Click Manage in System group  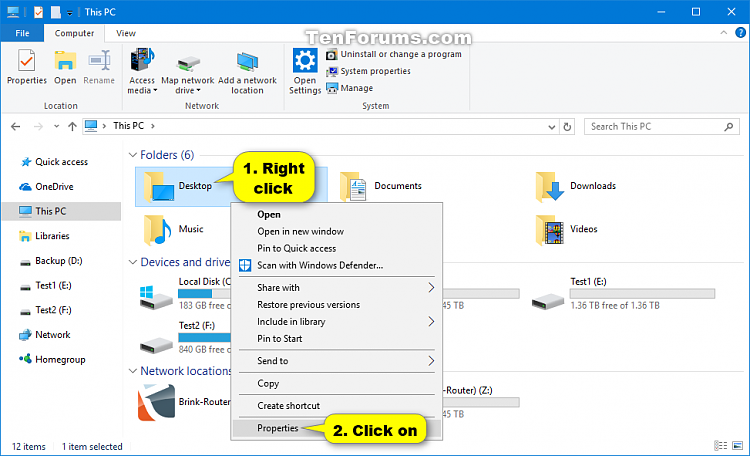(x=350, y=88)
